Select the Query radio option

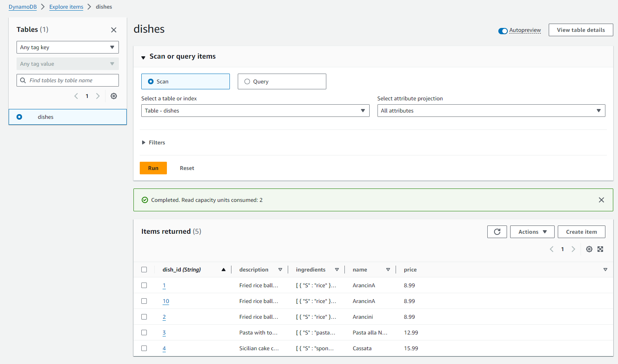282,81
